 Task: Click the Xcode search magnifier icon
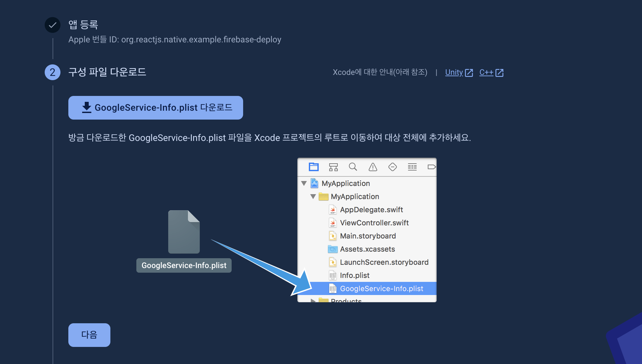353,167
